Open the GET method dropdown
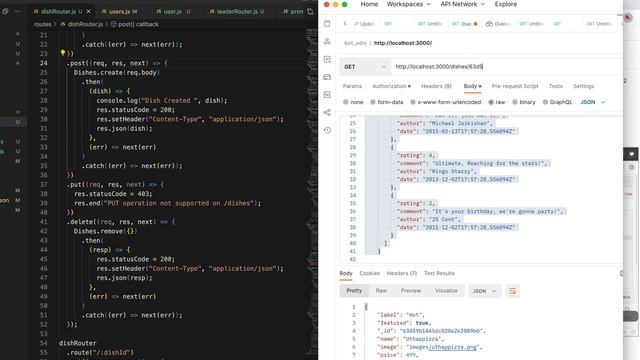 pos(365,67)
